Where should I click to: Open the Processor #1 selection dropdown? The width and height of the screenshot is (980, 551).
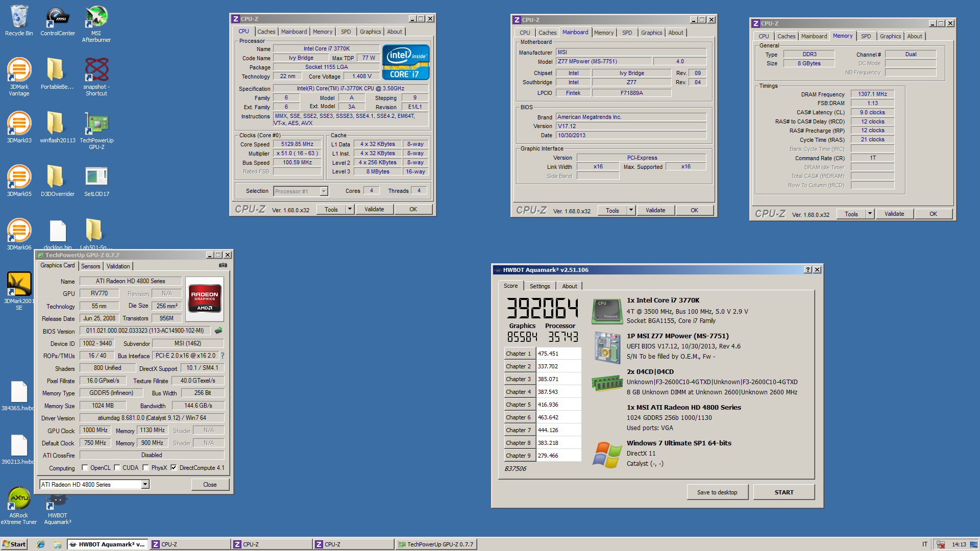323,191
